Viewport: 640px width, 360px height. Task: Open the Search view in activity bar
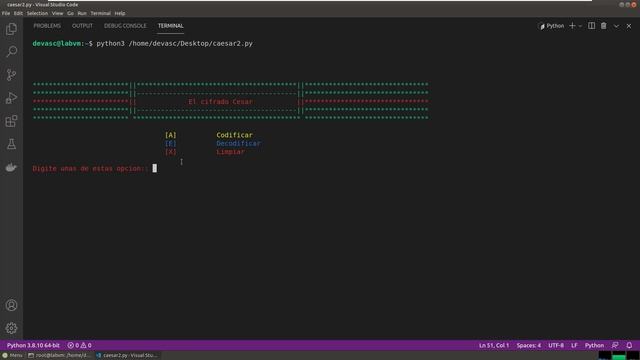click(x=11, y=52)
